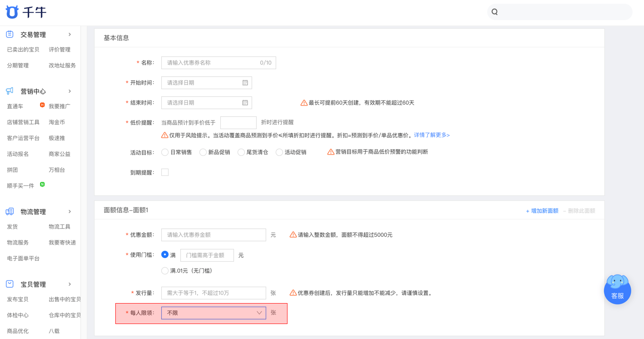The width and height of the screenshot is (644, 339).
Task: Open the 结束时间 calendar icon
Action: (x=245, y=103)
